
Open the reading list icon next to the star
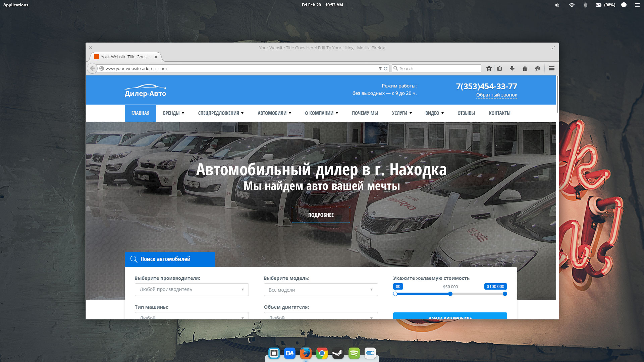tap(499, 68)
